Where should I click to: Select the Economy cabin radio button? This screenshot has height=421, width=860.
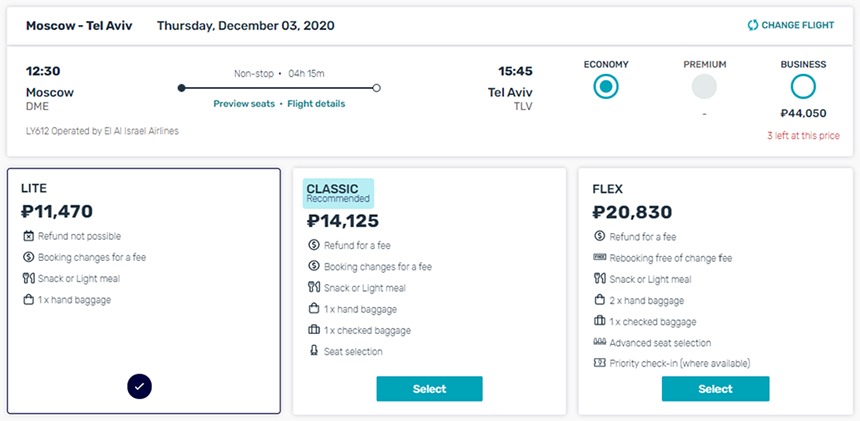[606, 87]
